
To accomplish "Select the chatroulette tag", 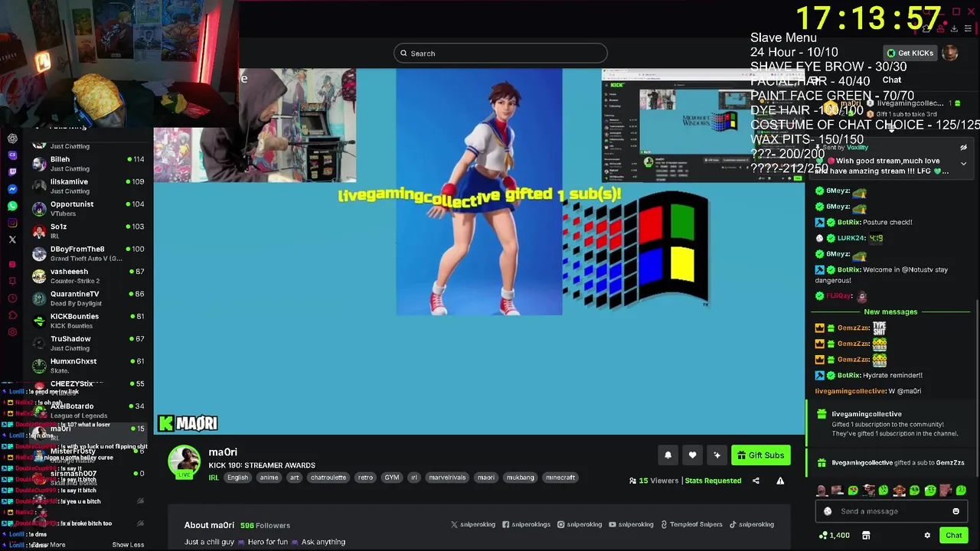I will coord(328,478).
